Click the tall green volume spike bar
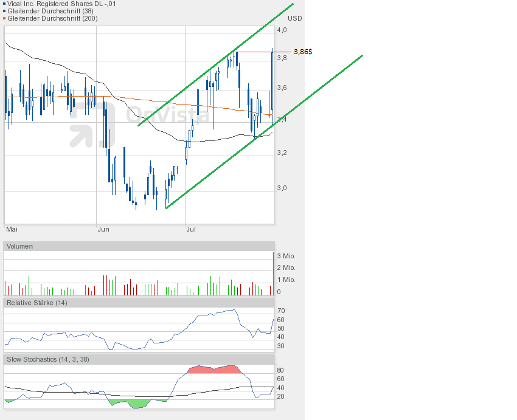This screenshot has height=420, width=517. click(273, 274)
